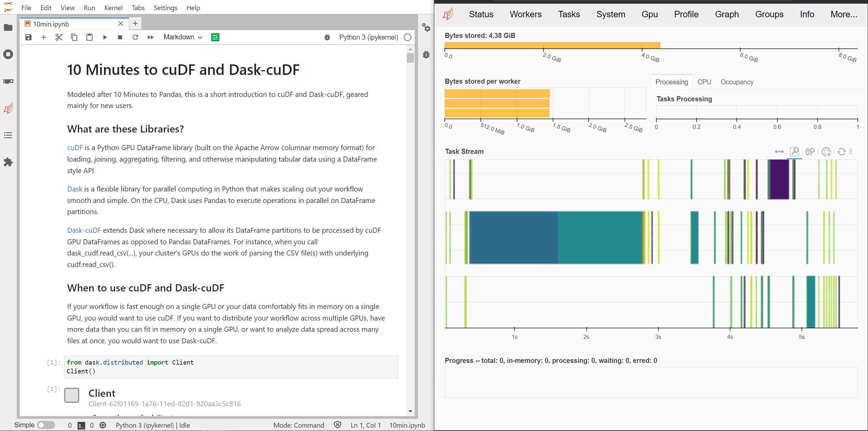Screen dimensions: 868x431
Task: Toggle Render with Dask green toolbar button
Action: pos(215,37)
